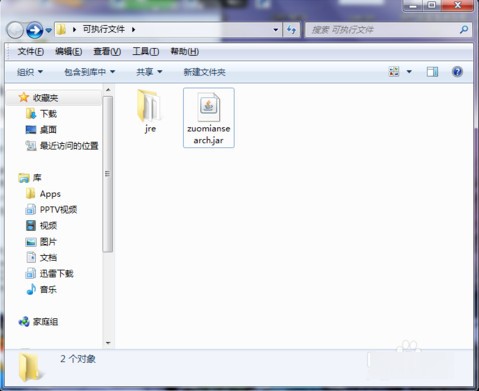479x391 pixels.
Task: Select the 可执行文件 breadcrumb segment
Action: pos(104,29)
